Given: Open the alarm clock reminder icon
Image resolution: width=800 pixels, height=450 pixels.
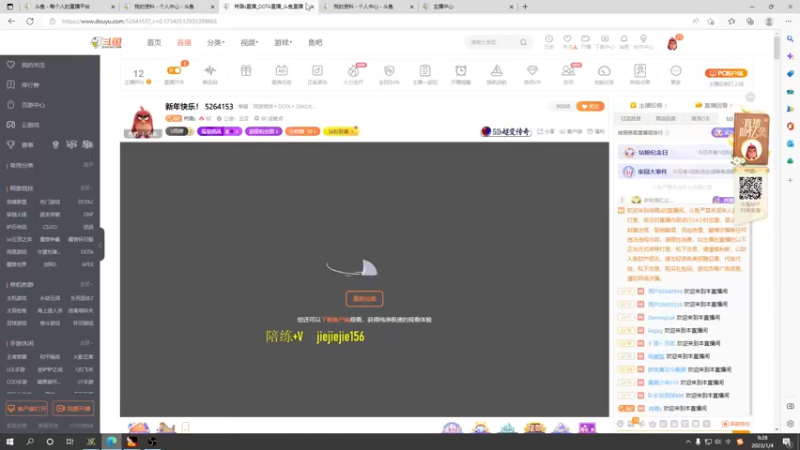Looking at the screenshot, I should point(461,70).
